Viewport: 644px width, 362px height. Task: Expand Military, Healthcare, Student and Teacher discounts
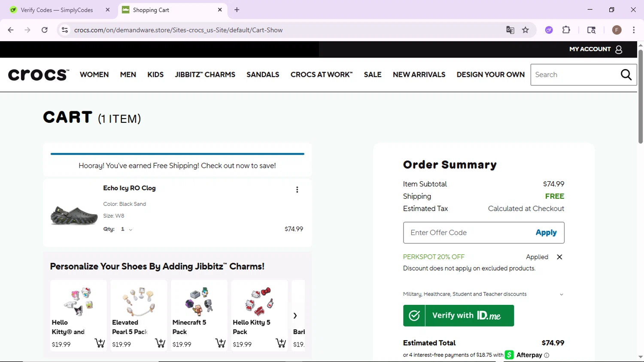pyautogui.click(x=483, y=294)
